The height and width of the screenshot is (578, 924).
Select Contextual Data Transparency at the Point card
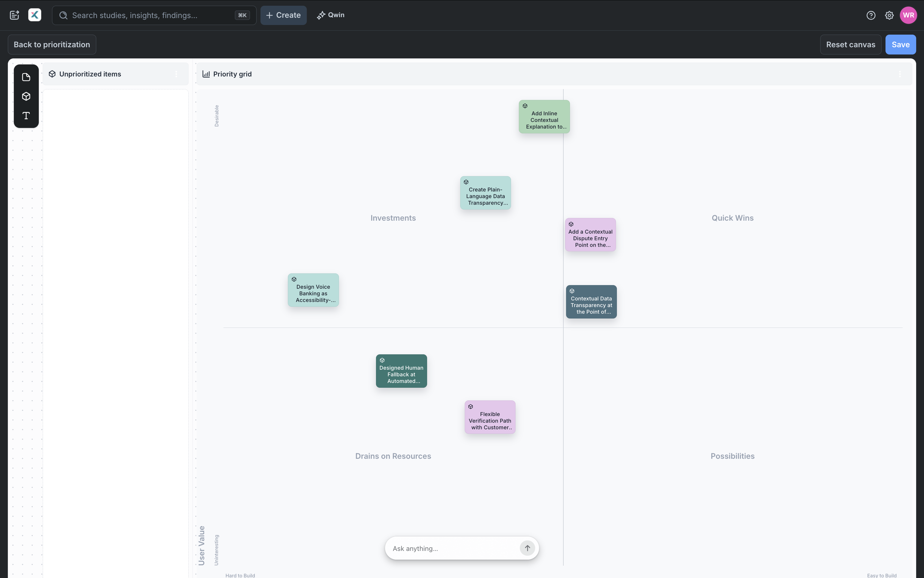[591, 302]
